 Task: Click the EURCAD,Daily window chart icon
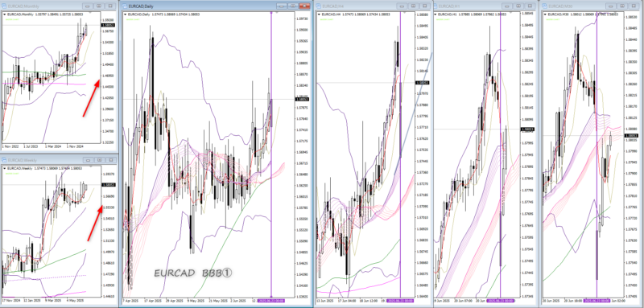[126, 6]
